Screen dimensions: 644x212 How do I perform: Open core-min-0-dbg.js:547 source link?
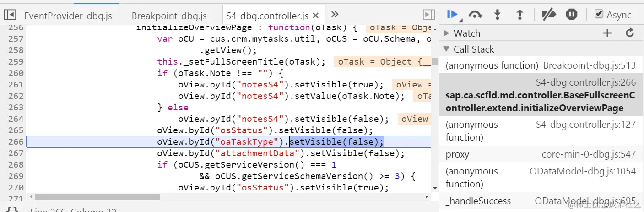[589, 155]
